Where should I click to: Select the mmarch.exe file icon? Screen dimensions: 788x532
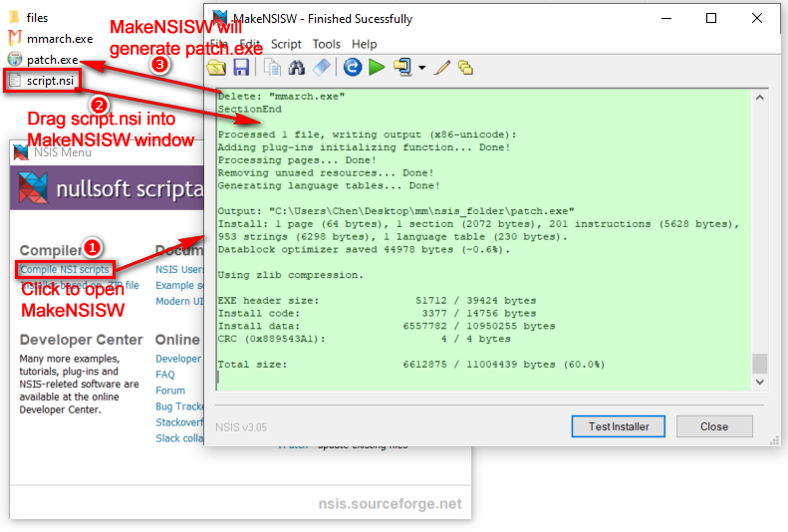coord(15,38)
